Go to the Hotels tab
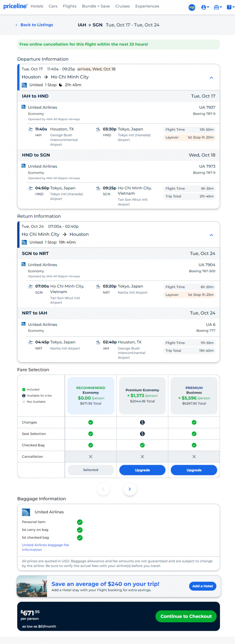This screenshot has width=235, height=644. point(37,6)
